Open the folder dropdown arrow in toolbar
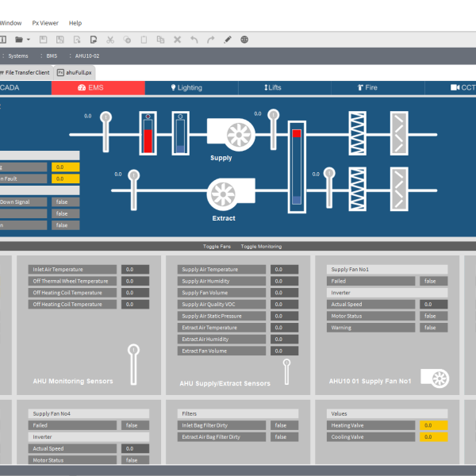The width and height of the screenshot is (476, 476). pyautogui.click(x=29, y=39)
